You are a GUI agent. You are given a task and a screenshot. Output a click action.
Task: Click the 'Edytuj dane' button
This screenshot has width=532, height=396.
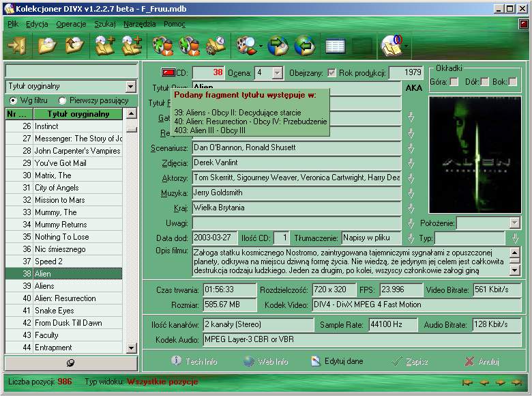coord(337,361)
